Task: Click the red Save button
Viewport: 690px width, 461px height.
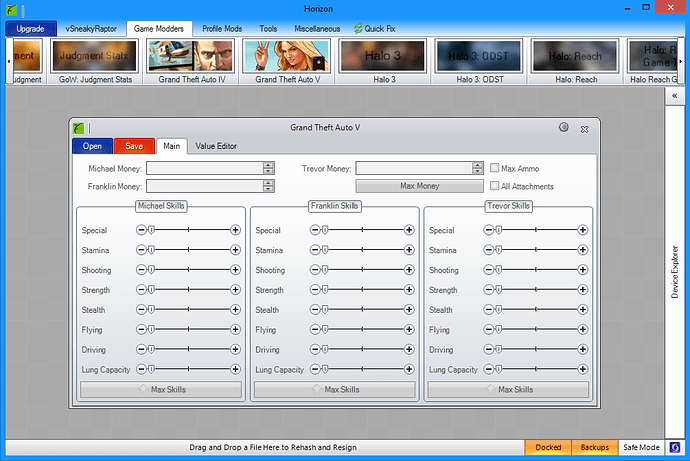Action: tap(135, 146)
